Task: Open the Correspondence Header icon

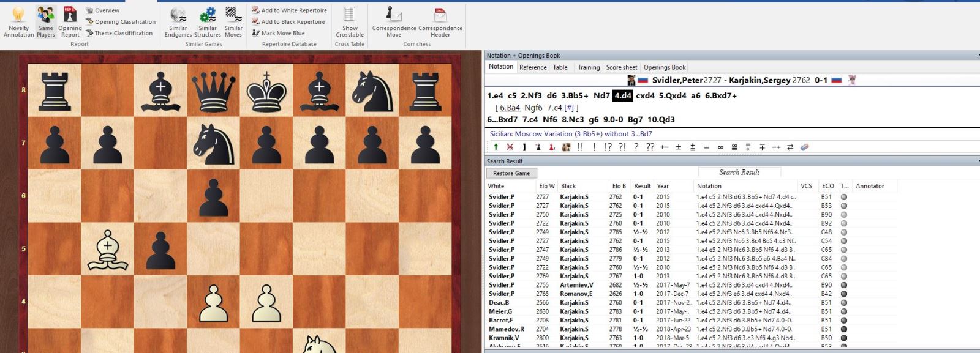Action: point(440,23)
